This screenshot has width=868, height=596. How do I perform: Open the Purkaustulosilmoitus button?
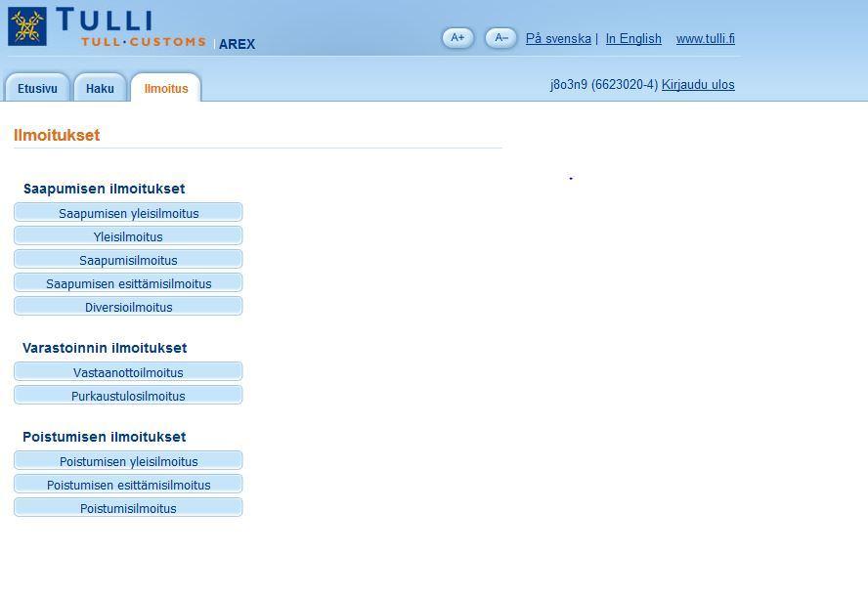[x=128, y=395]
